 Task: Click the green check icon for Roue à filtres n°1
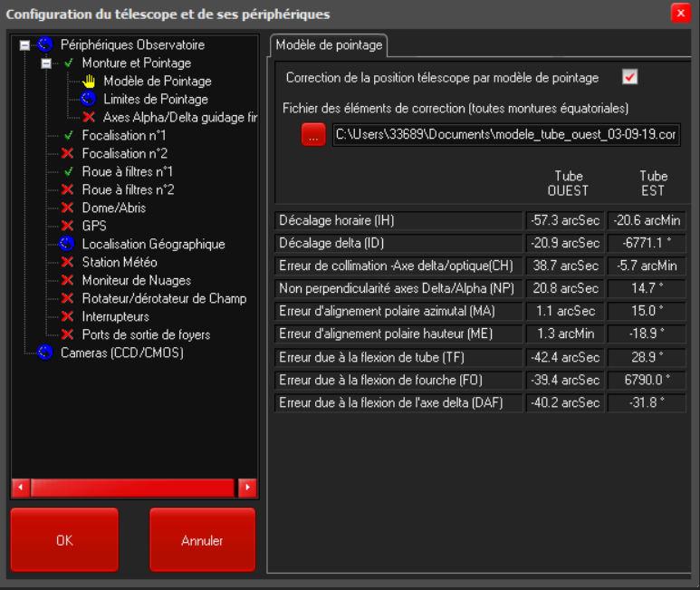pos(67,172)
